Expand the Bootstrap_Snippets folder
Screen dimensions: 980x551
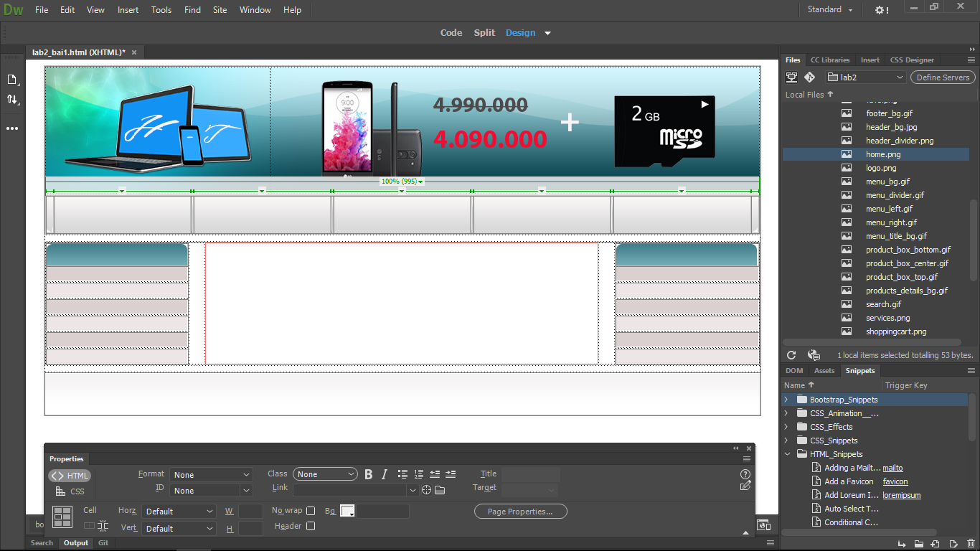(x=786, y=400)
